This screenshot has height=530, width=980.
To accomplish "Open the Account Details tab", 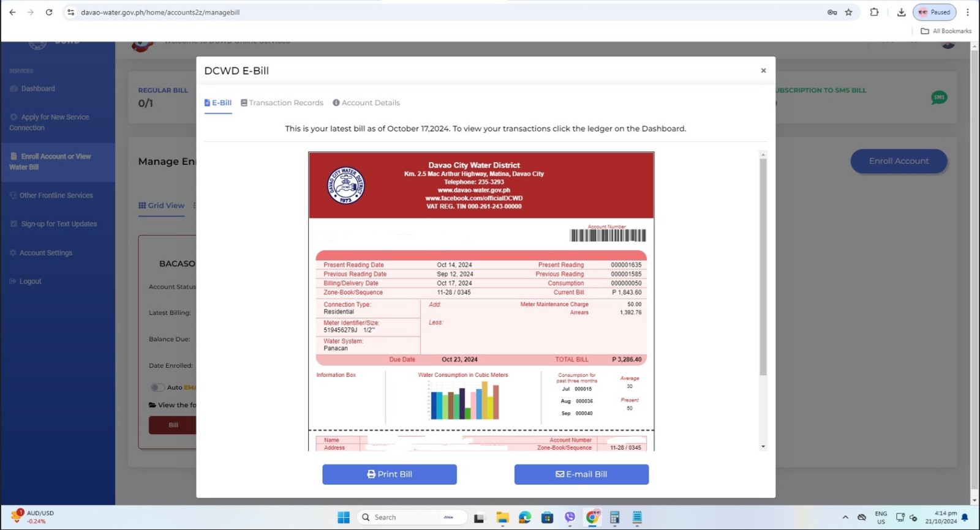I will [x=366, y=103].
